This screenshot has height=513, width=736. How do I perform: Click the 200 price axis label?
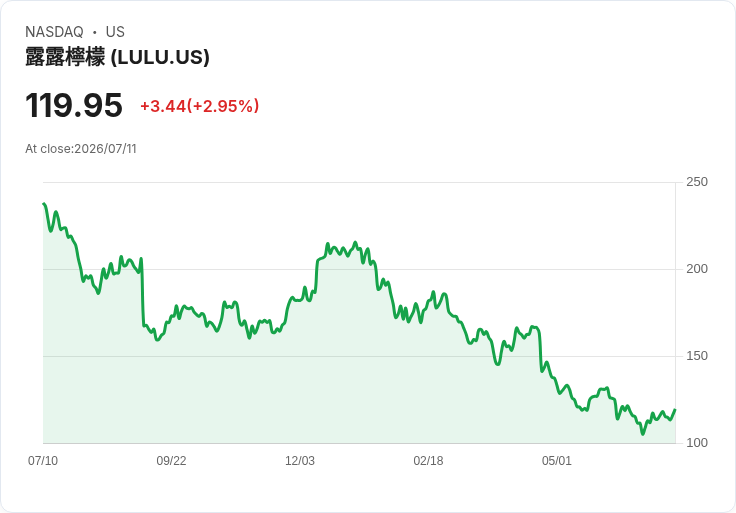pyautogui.click(x=697, y=269)
